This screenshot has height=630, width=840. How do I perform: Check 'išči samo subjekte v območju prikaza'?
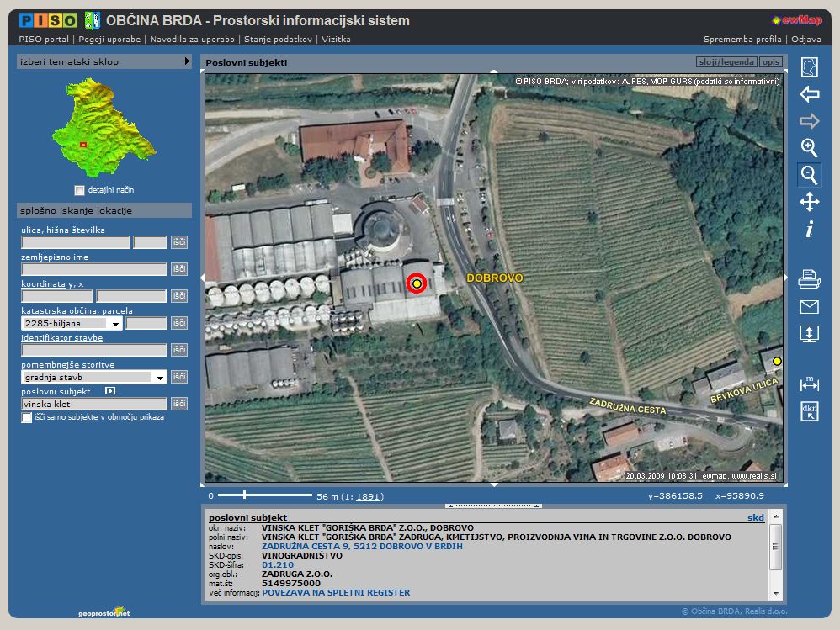(27, 417)
